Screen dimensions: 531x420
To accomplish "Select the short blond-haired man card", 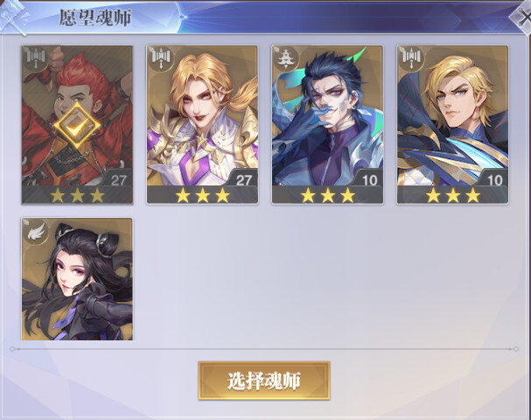I will coord(453,125).
